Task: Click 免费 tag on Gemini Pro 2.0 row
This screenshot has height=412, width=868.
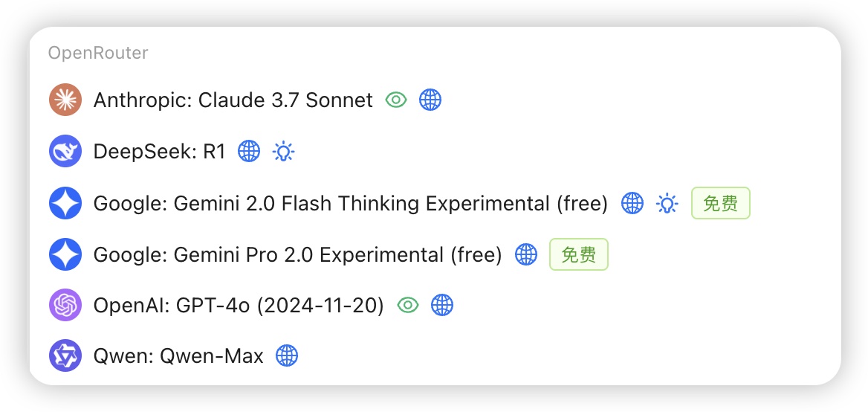Action: (578, 255)
